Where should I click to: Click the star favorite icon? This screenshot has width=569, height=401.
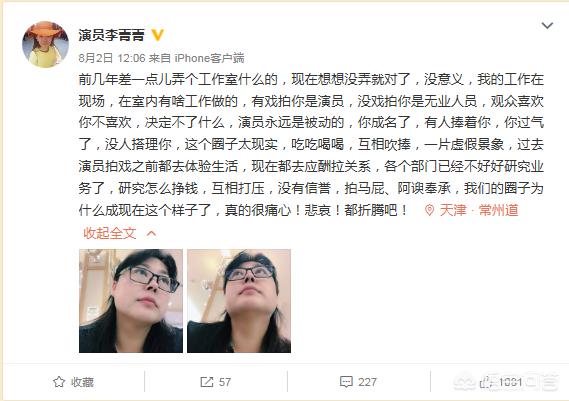coord(59,382)
